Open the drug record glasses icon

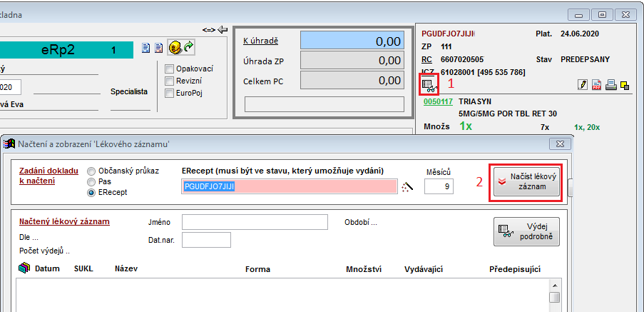point(429,84)
